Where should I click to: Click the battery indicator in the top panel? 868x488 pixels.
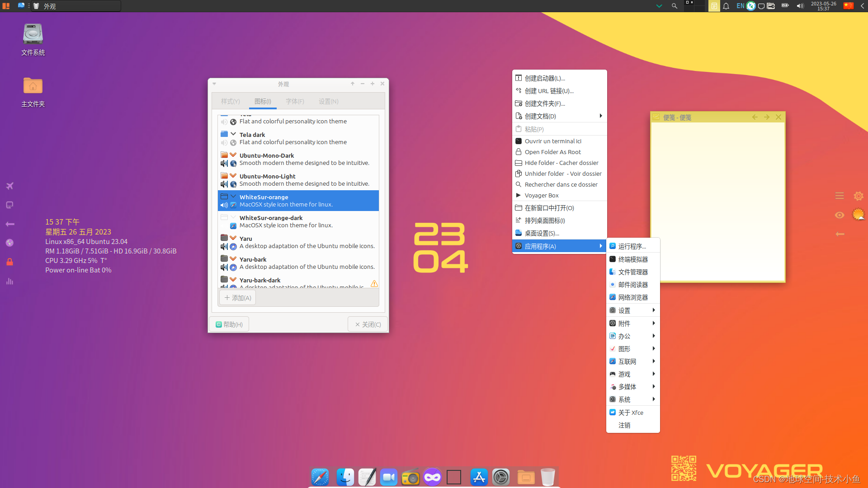point(785,6)
